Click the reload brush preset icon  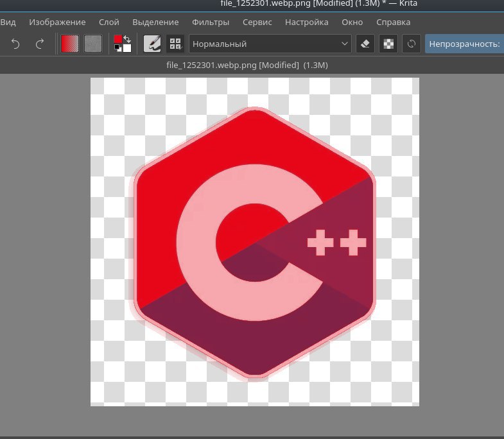(412, 44)
